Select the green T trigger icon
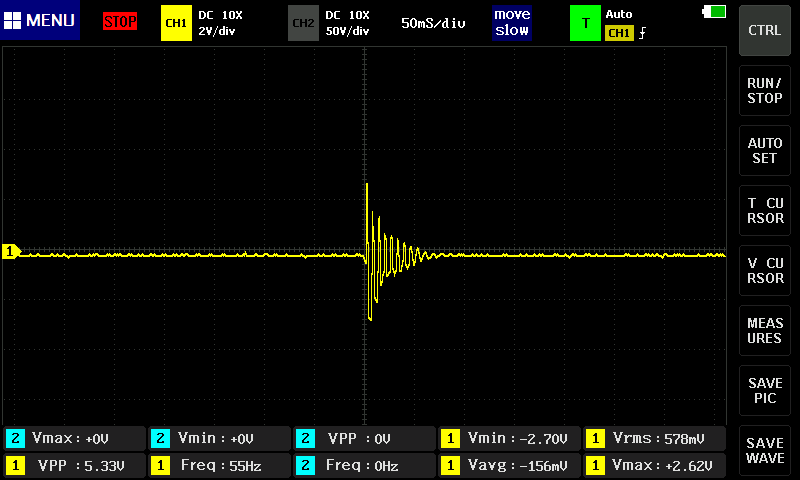The height and width of the screenshot is (480, 800). [585, 22]
